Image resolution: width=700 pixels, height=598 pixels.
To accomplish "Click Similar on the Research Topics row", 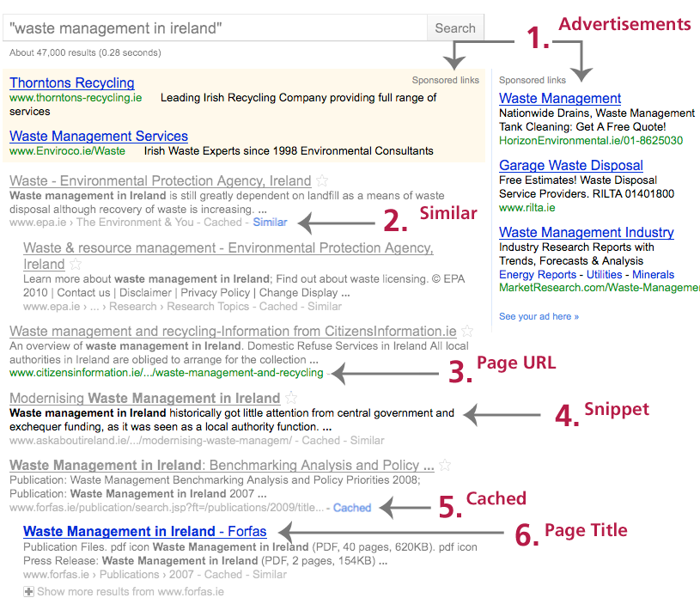I will click(325, 307).
